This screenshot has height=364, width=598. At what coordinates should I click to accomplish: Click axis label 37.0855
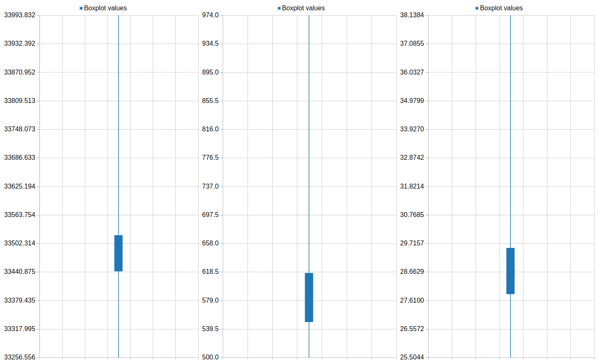[412, 44]
